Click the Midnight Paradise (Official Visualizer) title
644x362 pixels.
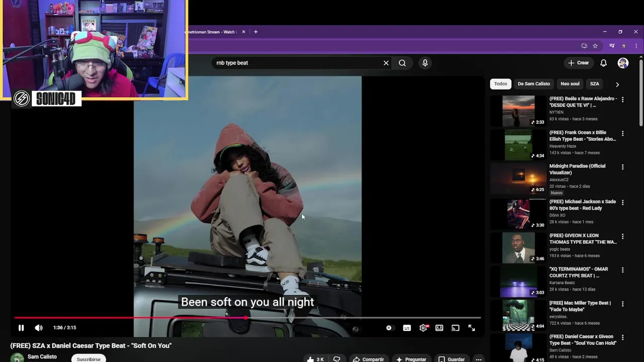[x=577, y=169]
